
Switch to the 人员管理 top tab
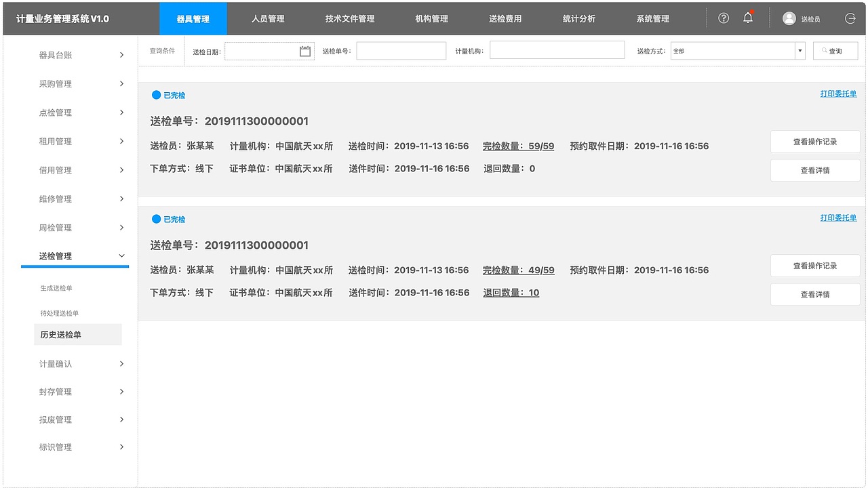coord(268,19)
